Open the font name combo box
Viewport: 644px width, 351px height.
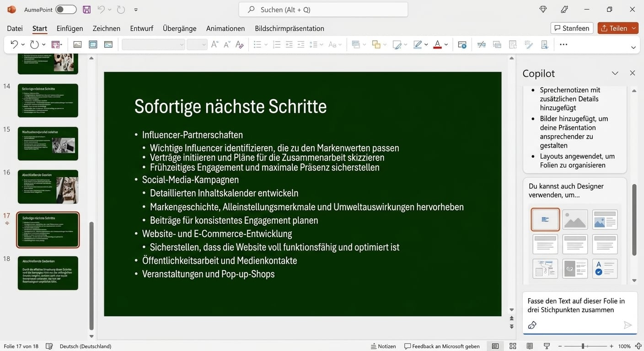(153, 44)
